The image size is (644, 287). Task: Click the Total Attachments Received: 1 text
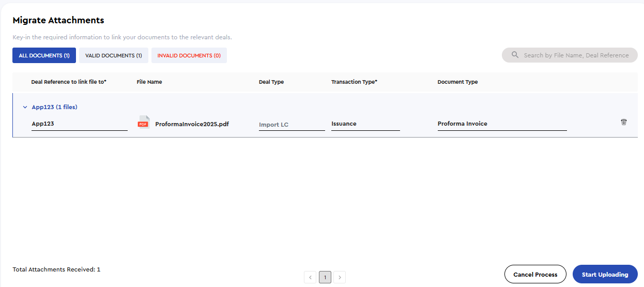click(56, 269)
